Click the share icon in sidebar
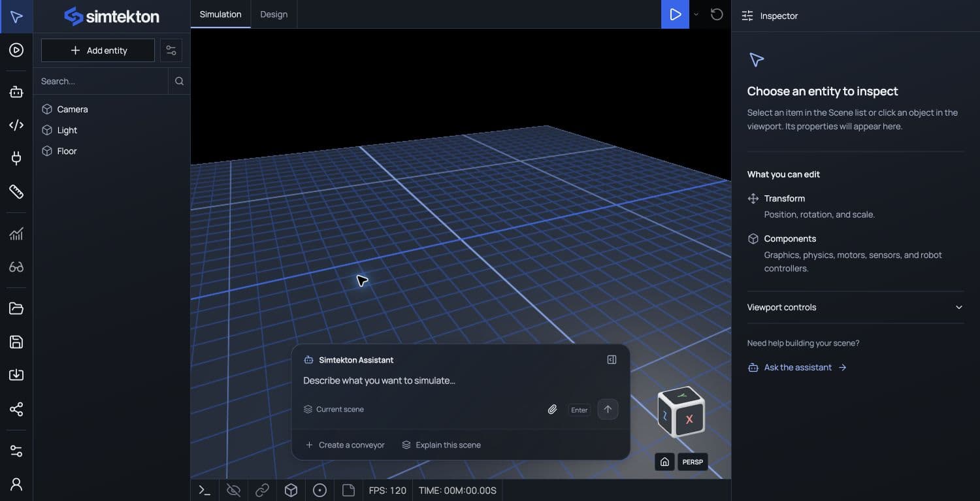Image resolution: width=980 pixels, height=501 pixels. [16, 410]
